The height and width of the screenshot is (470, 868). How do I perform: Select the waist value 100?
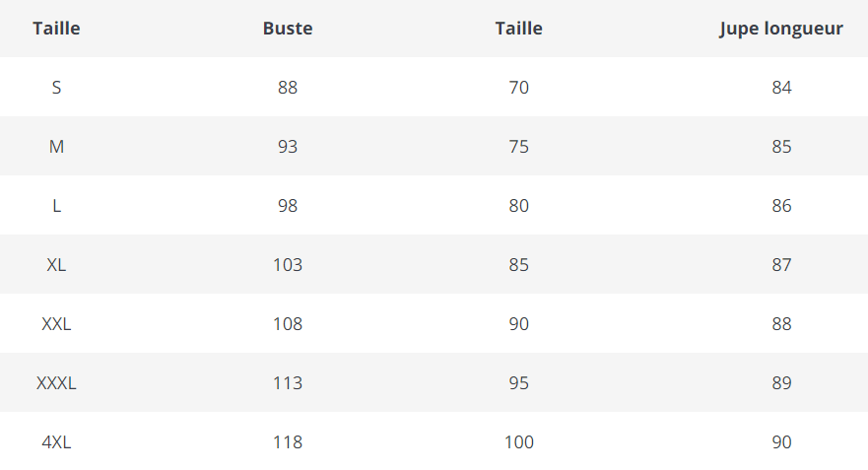click(x=519, y=442)
